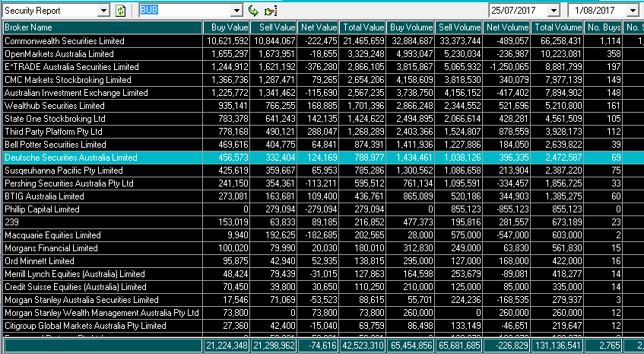Select Susqeuhanna Pacific Pty Limited row

click(x=322, y=171)
